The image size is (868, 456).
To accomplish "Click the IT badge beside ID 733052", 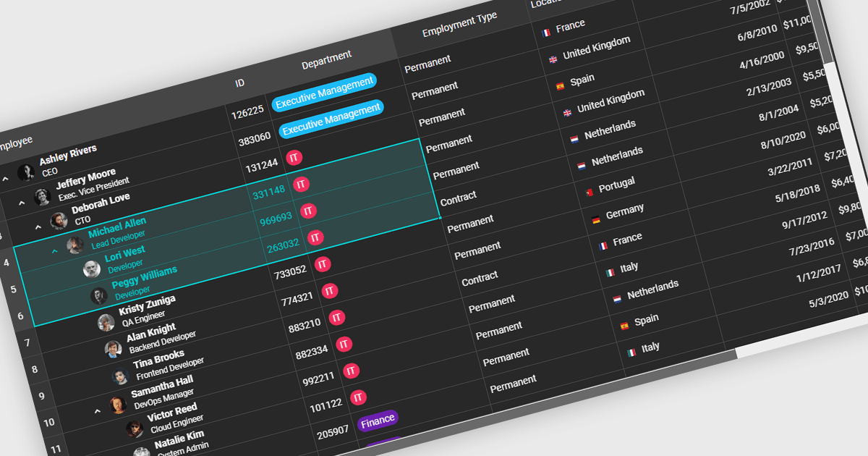I will (323, 264).
